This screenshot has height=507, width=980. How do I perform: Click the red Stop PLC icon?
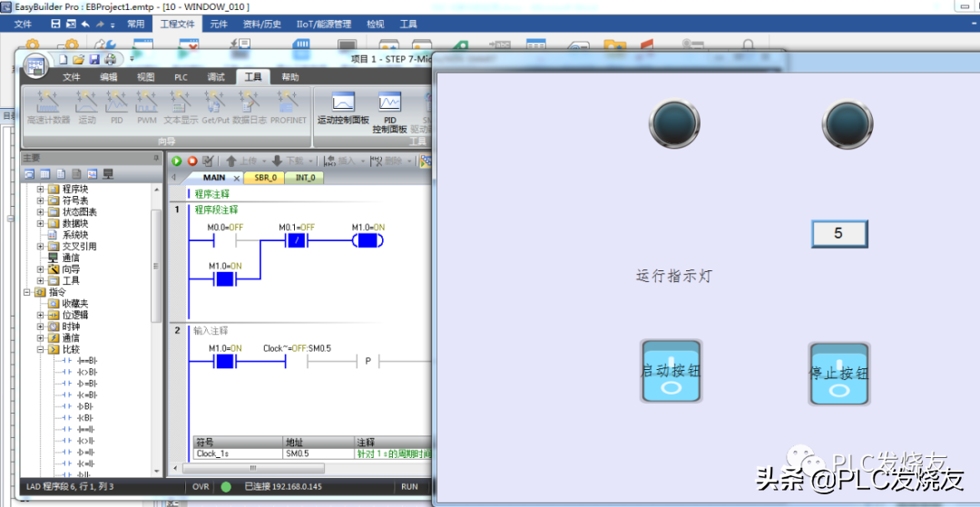pos(192,161)
